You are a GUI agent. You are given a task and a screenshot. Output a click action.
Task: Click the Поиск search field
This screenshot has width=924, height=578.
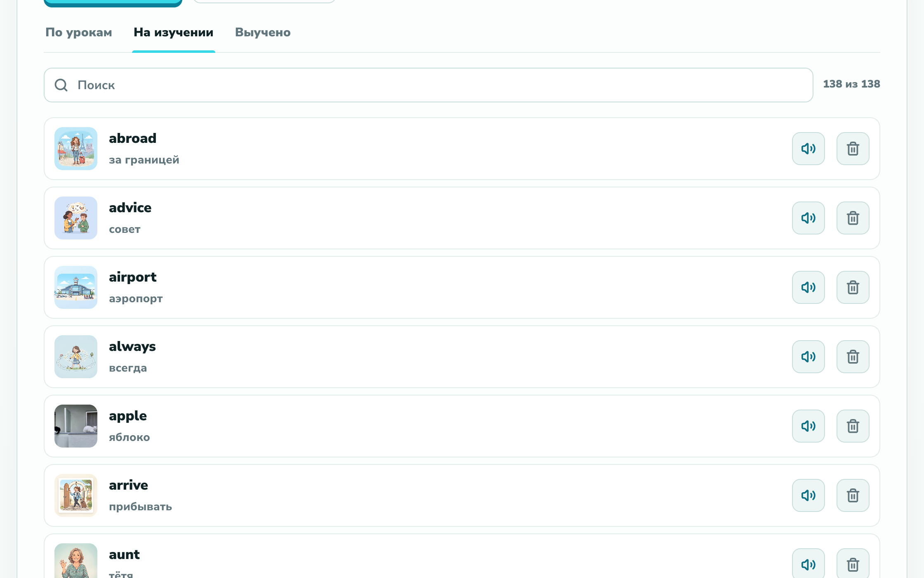pos(428,85)
